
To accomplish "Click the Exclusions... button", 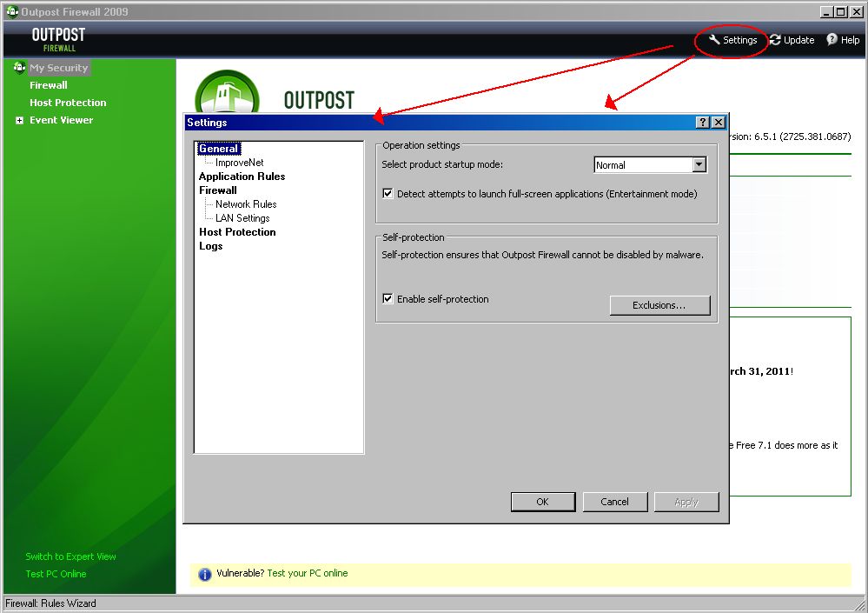I will (659, 305).
